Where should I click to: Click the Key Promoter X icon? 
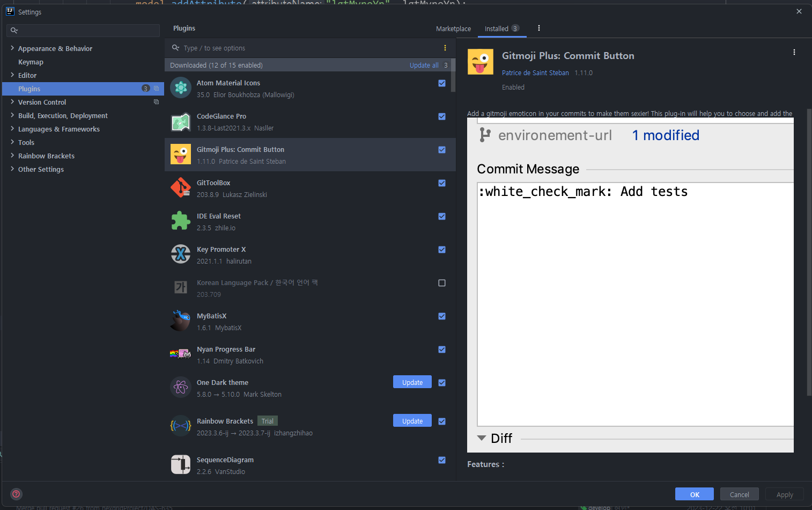[x=181, y=254]
